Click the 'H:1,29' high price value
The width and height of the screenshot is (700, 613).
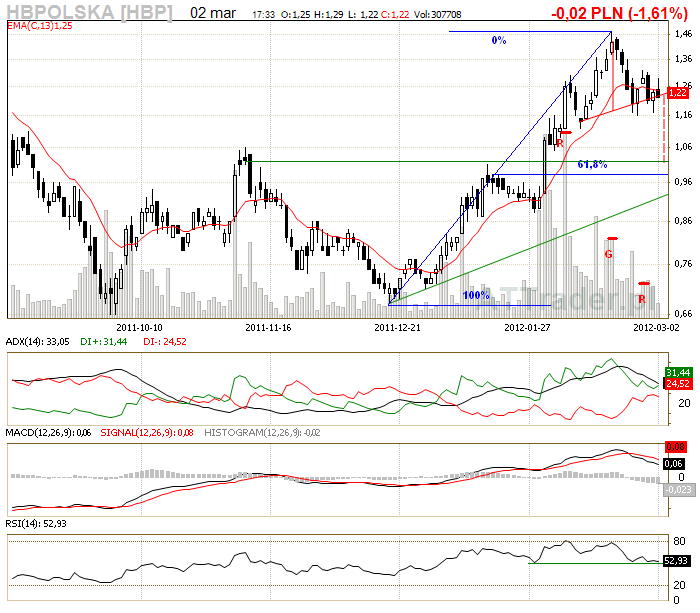click(x=329, y=15)
